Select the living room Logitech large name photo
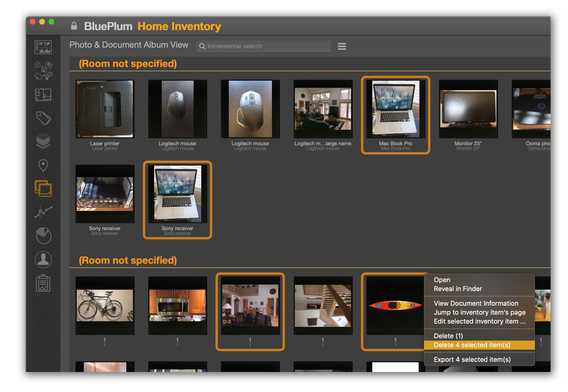This screenshot has width=568, height=392. point(323,109)
